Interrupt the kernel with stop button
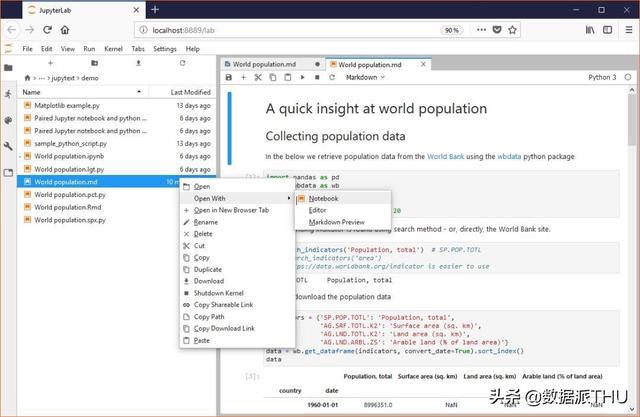640x417 pixels. (317, 77)
